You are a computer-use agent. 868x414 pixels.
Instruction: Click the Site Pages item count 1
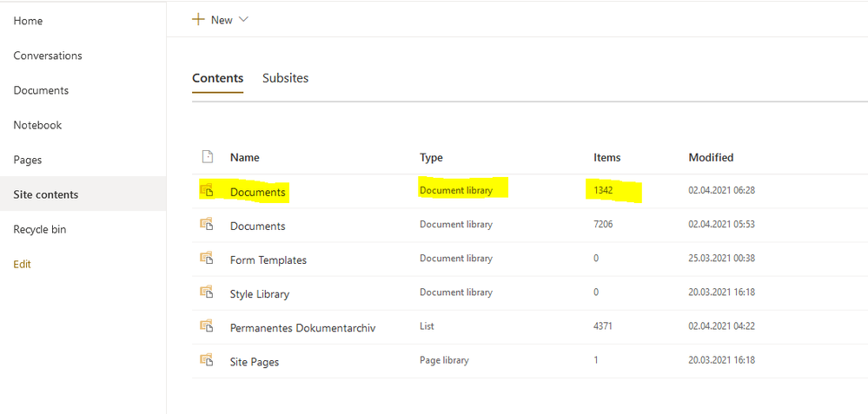(x=596, y=360)
